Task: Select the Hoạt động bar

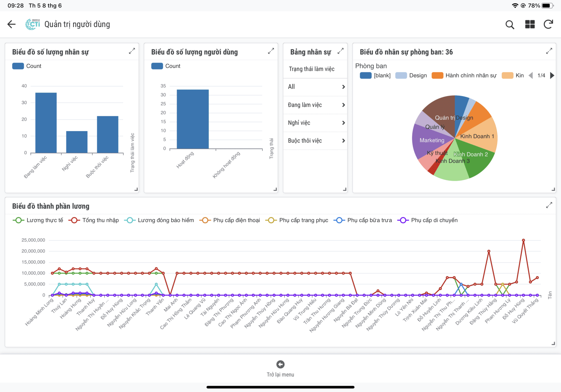Action: point(193,119)
